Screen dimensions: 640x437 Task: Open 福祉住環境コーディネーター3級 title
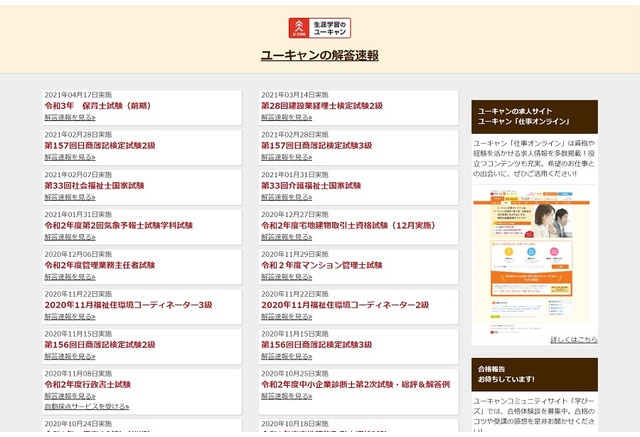click(x=128, y=305)
